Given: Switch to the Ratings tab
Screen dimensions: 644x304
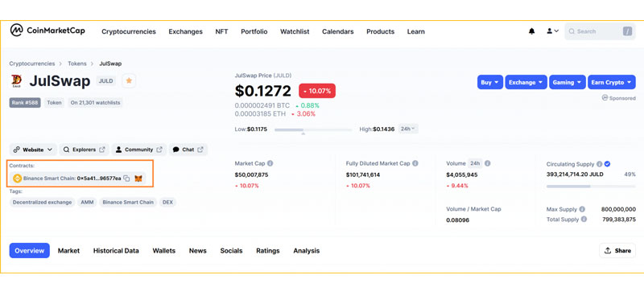Looking at the screenshot, I should click(x=268, y=251).
